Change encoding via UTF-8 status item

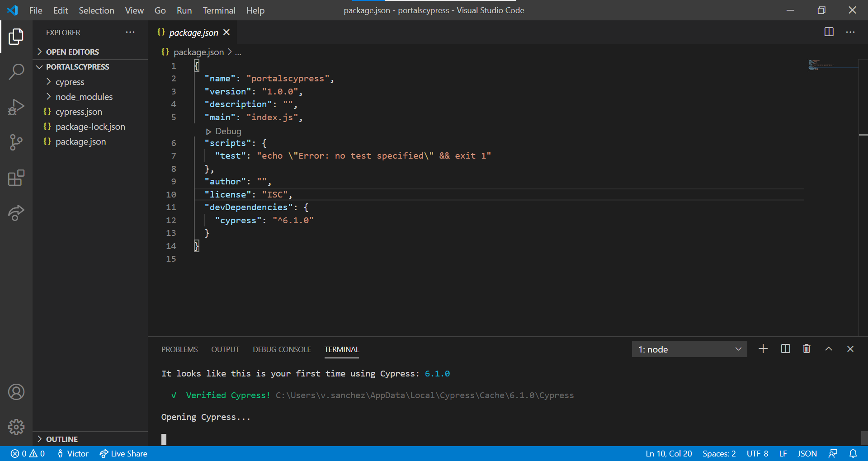[x=757, y=454]
